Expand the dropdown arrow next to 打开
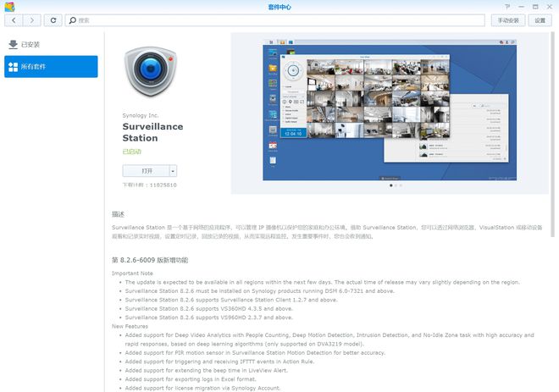 point(173,170)
